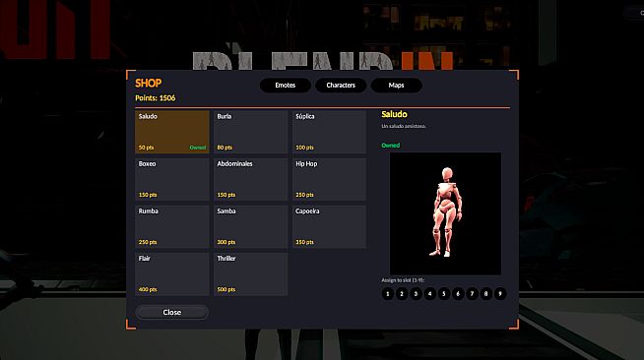Click the green Owned status in details
The width and height of the screenshot is (644, 360).
coord(391,146)
